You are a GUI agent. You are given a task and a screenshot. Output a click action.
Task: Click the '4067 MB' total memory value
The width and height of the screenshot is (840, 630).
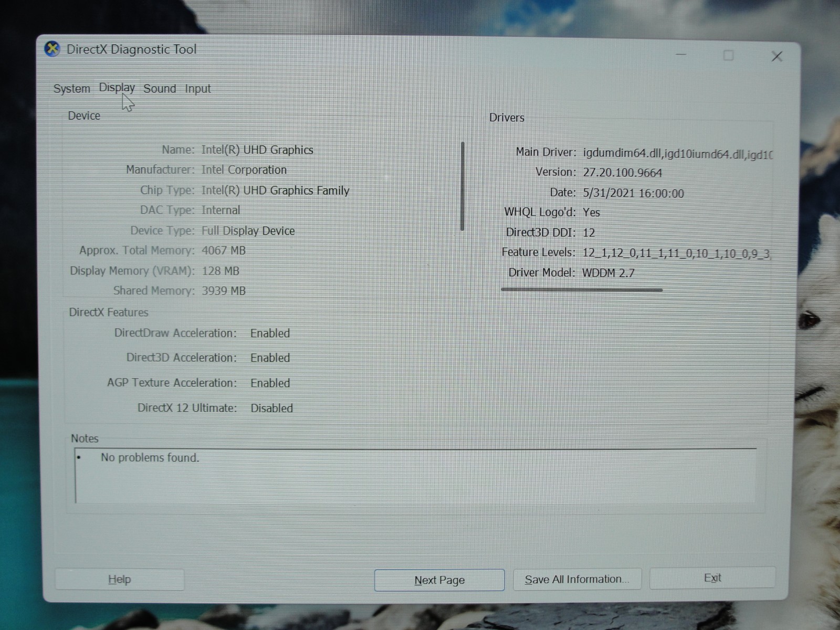(224, 251)
